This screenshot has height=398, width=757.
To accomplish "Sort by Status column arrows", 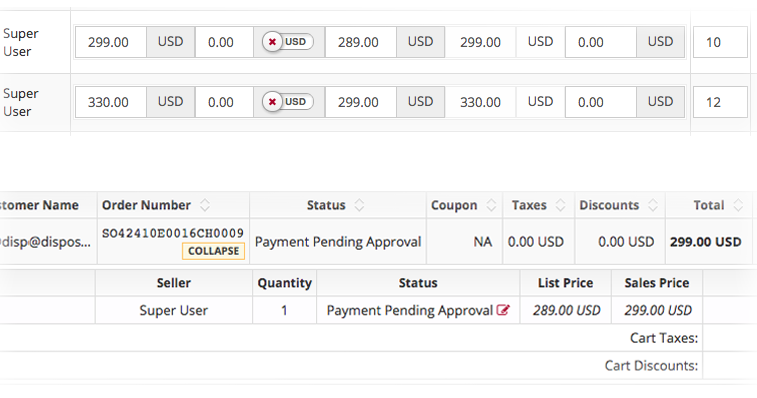I will tap(359, 205).
